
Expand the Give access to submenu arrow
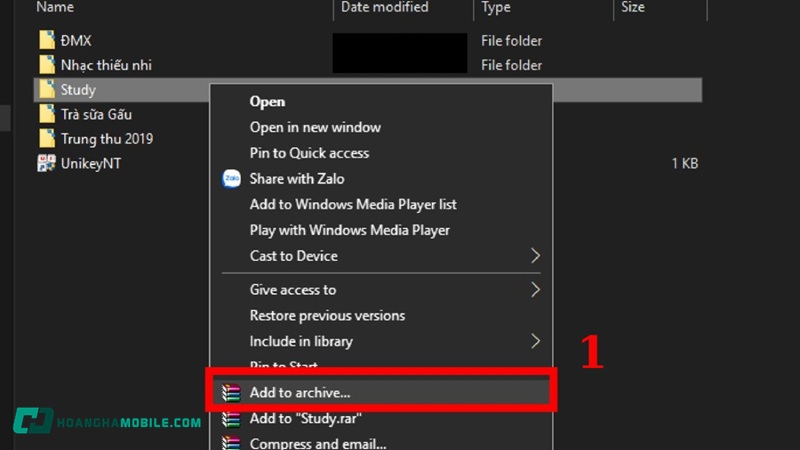click(535, 290)
